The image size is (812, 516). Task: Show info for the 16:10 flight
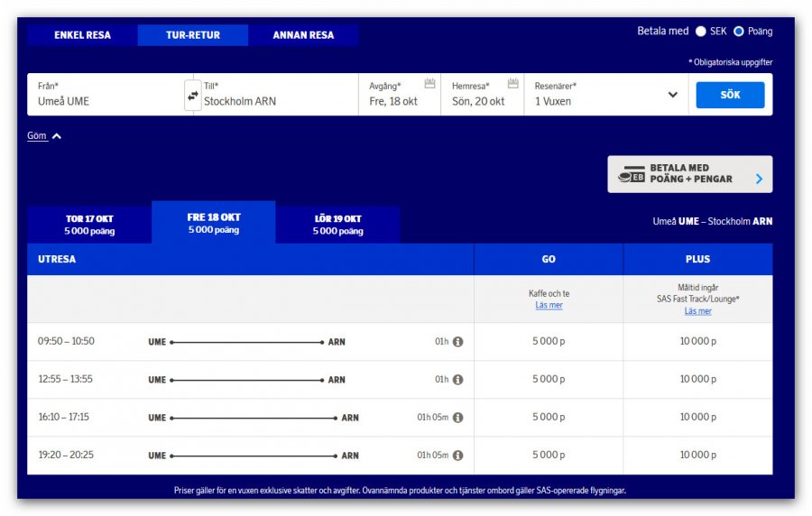point(457,418)
